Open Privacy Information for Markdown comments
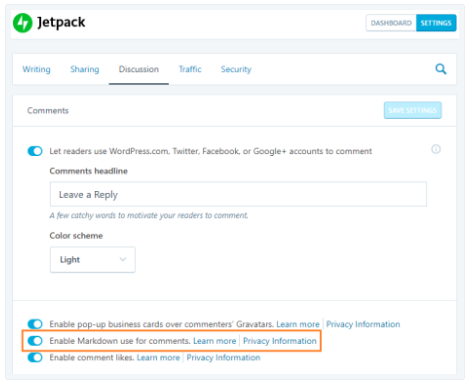Image resolution: width=473 pixels, height=391 pixels. click(280, 341)
